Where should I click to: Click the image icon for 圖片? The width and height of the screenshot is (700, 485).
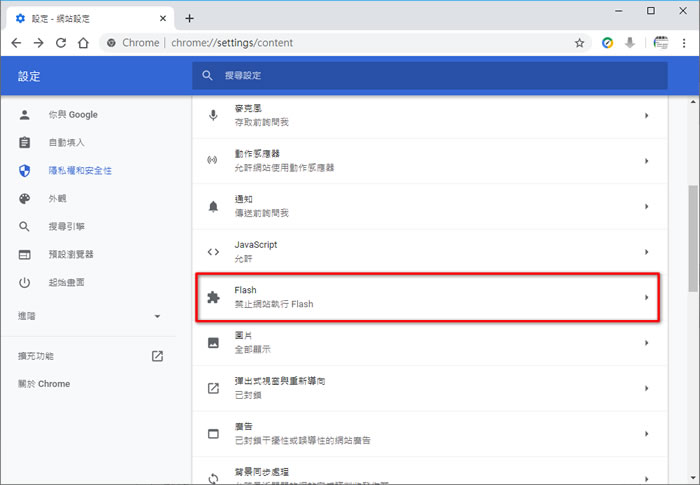[213, 343]
